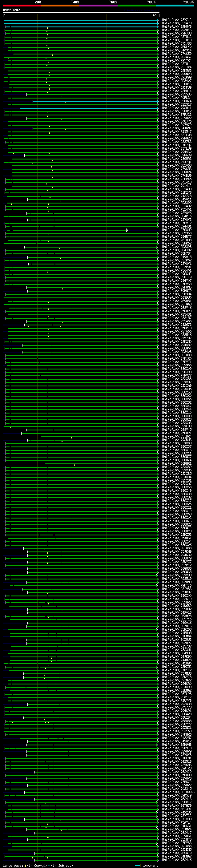This screenshot has width=197, height=868.
Task: Click the =100char. scale legend
Action: coord(147,866)
